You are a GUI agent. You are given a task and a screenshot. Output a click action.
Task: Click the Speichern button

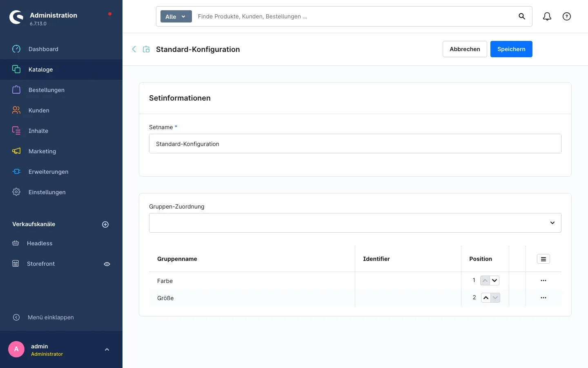(x=511, y=49)
